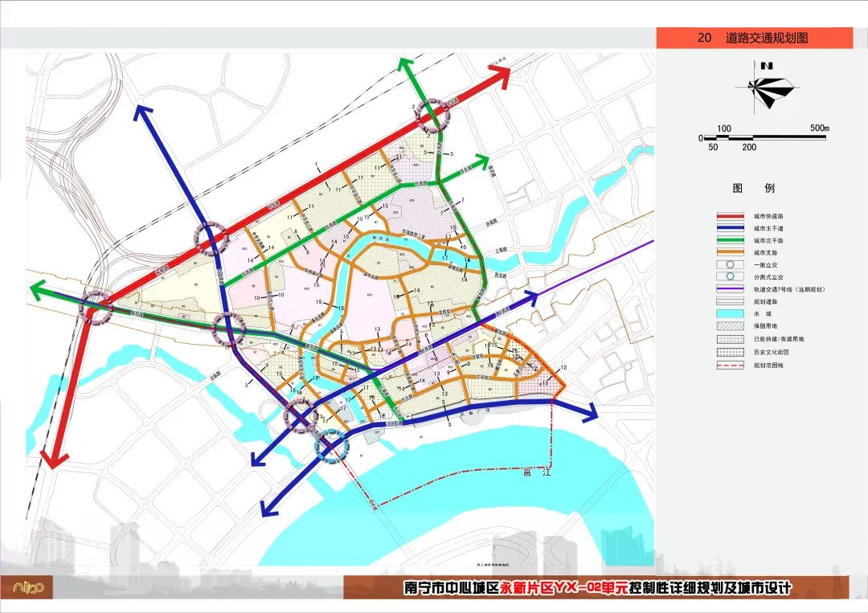The image size is (868, 613).
Task: Click the 保留用地 hatched legend symbol
Action: point(730,325)
